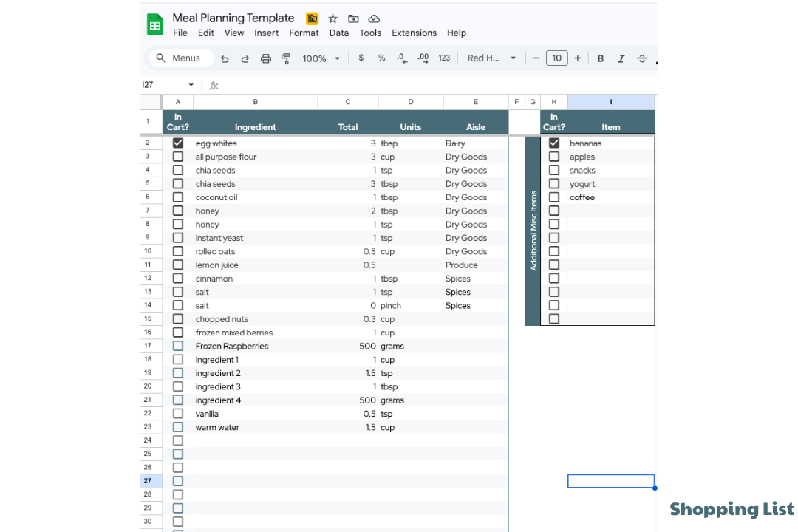Print the spreadsheet
This screenshot has width=798, height=532.
point(266,58)
